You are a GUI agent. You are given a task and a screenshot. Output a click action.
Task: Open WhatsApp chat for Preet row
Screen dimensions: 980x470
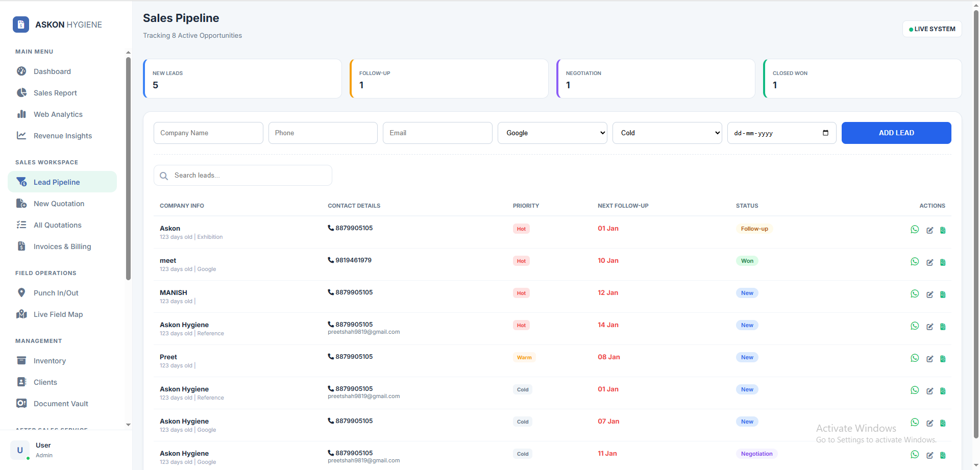point(915,358)
